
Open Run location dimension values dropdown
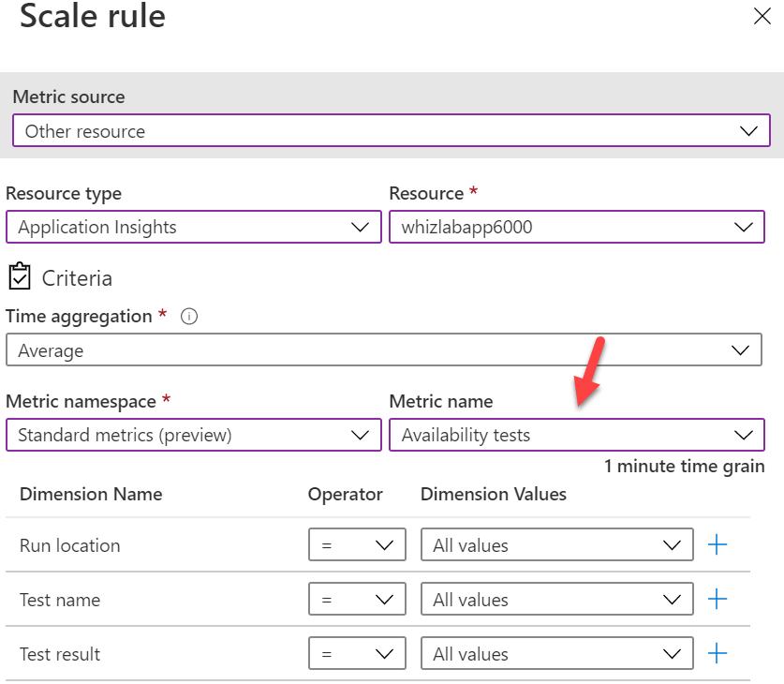tap(556, 545)
